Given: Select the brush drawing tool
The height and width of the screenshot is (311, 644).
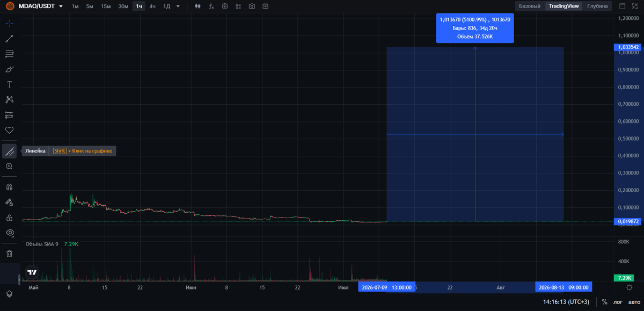Looking at the screenshot, I should [9, 69].
